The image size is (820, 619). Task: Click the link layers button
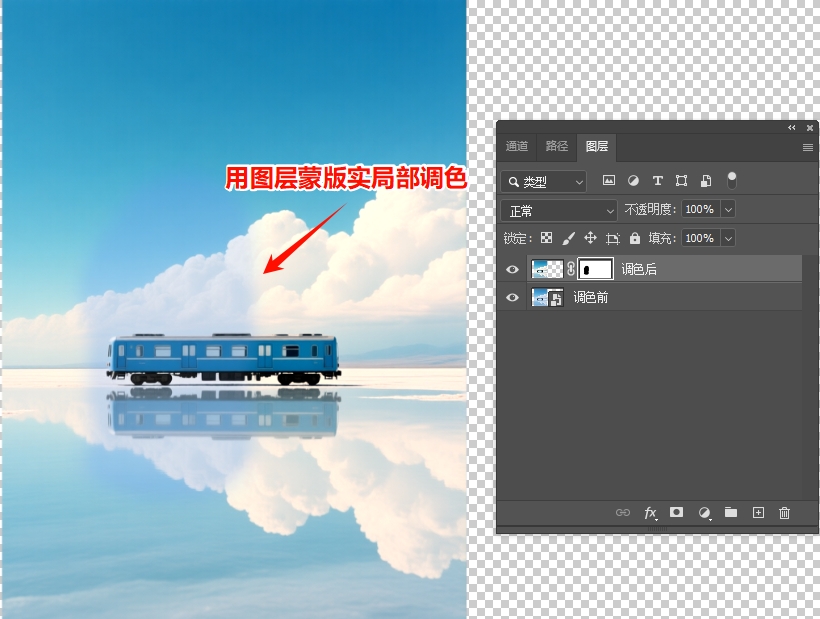(622, 512)
